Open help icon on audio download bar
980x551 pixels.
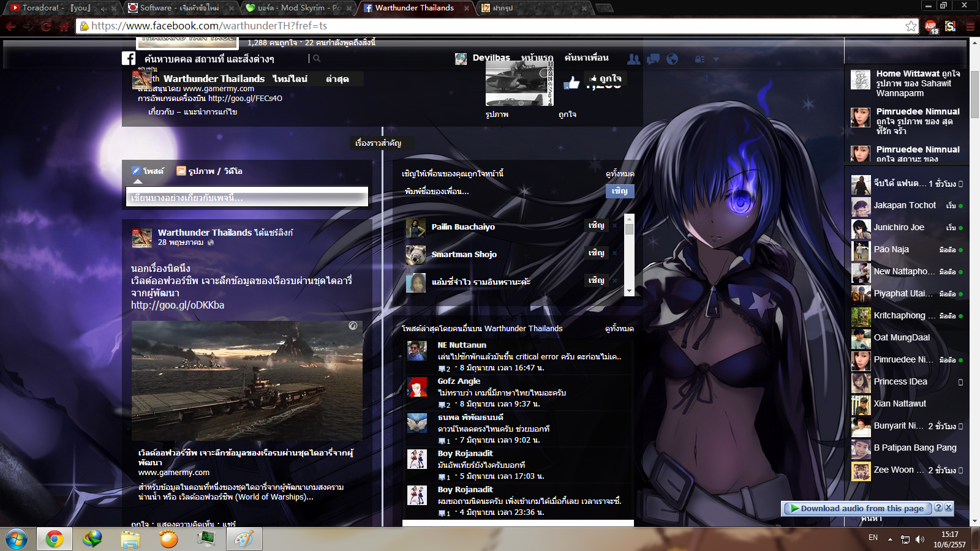[x=938, y=508]
